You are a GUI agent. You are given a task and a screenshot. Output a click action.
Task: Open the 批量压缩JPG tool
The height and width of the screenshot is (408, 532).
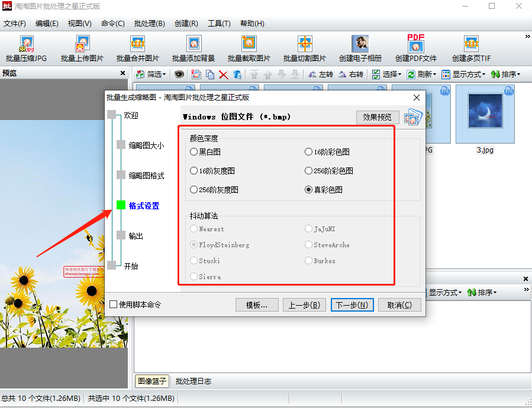pyautogui.click(x=27, y=49)
